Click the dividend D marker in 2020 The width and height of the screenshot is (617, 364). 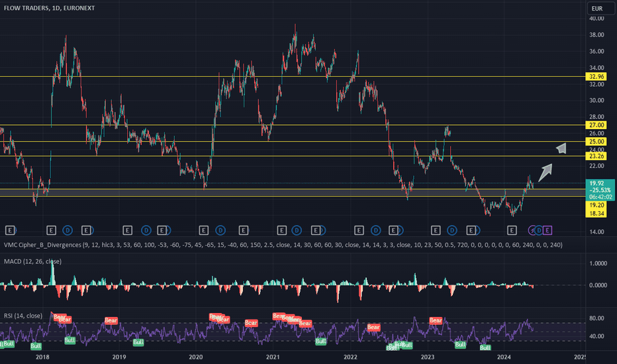pos(220,230)
